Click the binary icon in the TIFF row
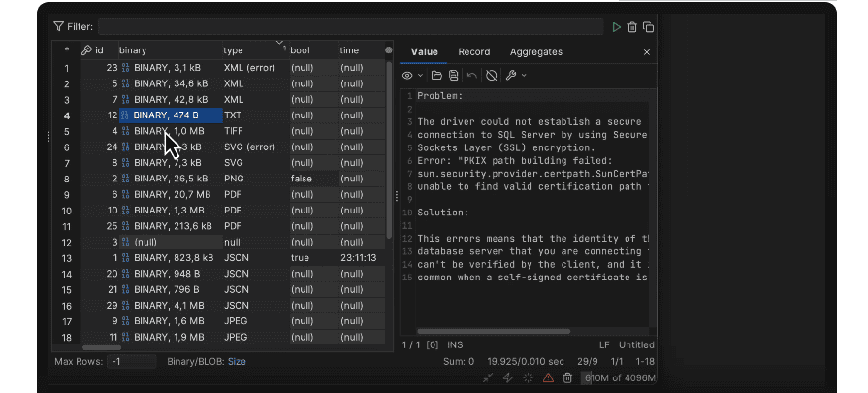This screenshot has height=393, width=868. click(126, 131)
